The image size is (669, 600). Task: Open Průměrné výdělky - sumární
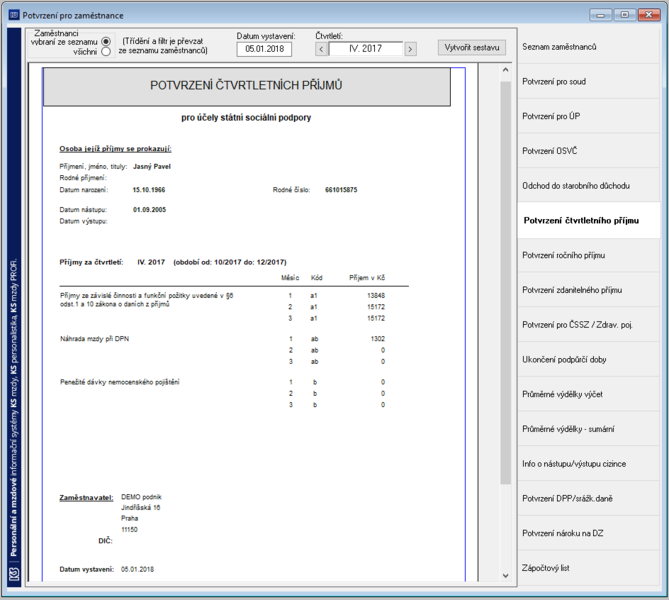(589, 429)
